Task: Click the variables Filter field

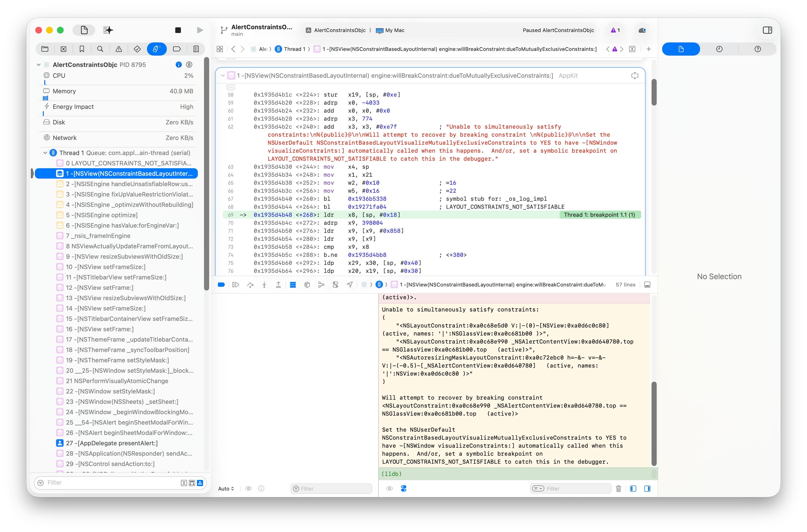Action: [331, 489]
